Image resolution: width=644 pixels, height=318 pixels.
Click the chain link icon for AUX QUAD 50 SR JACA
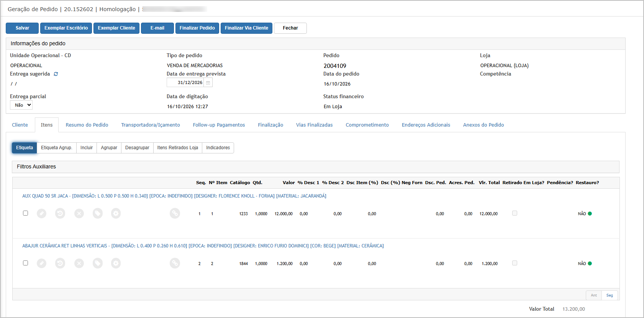tap(175, 213)
